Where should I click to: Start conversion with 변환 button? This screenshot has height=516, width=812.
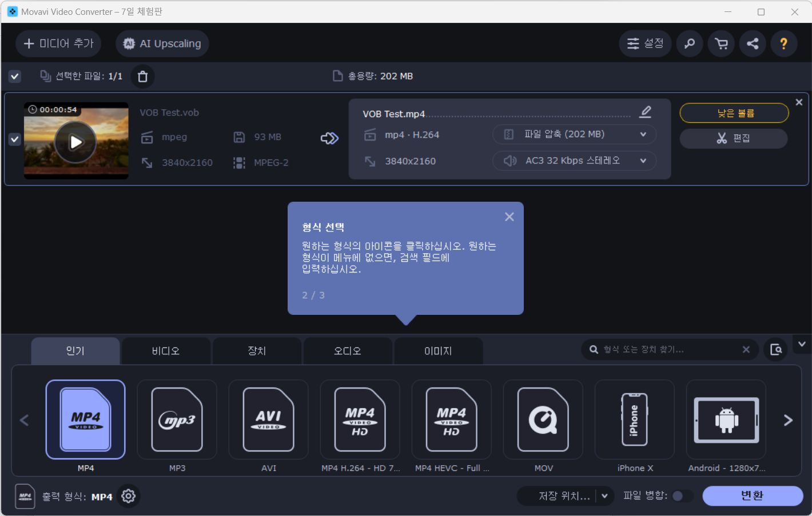(753, 496)
